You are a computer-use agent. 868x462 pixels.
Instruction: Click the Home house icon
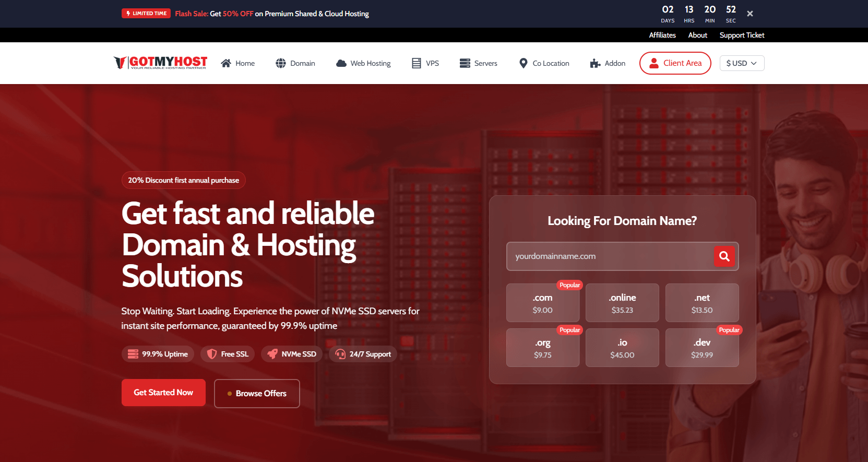pyautogui.click(x=226, y=63)
